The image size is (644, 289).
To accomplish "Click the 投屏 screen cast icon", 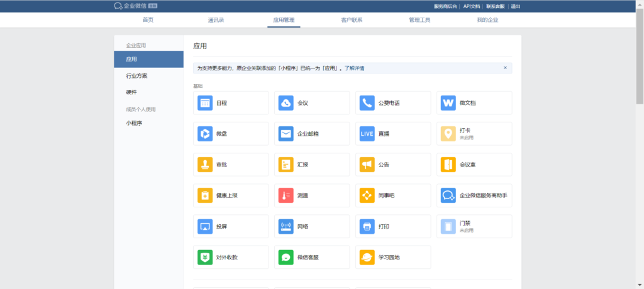I will [x=205, y=227].
